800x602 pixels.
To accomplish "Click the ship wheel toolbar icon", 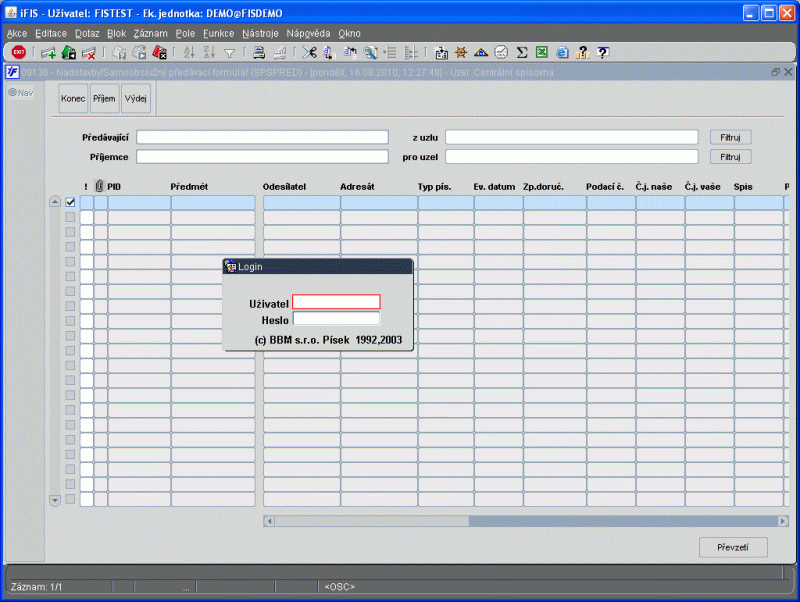I will click(461, 52).
